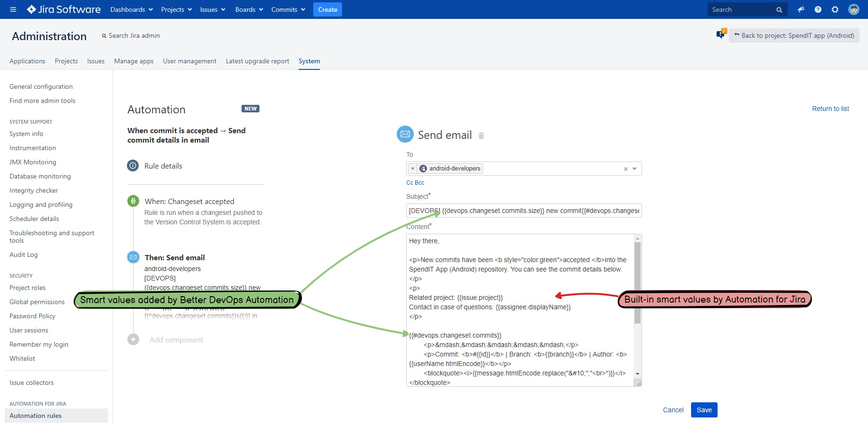Click the Content scrollbar up arrow

[x=638, y=238]
